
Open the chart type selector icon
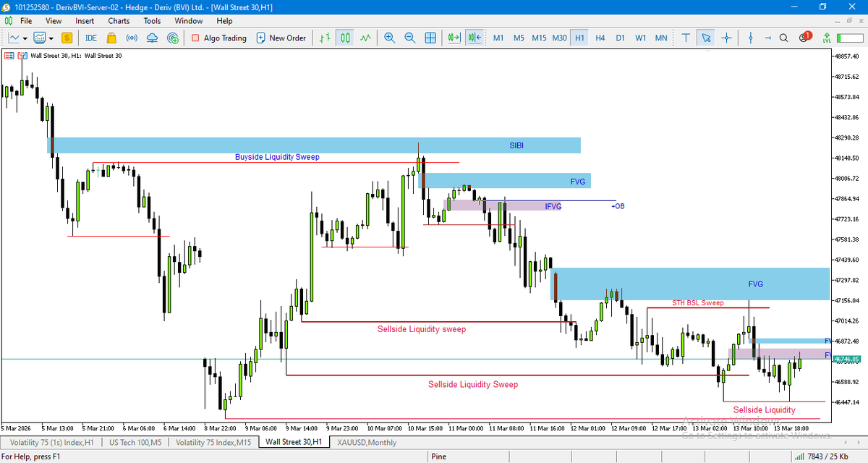14,38
